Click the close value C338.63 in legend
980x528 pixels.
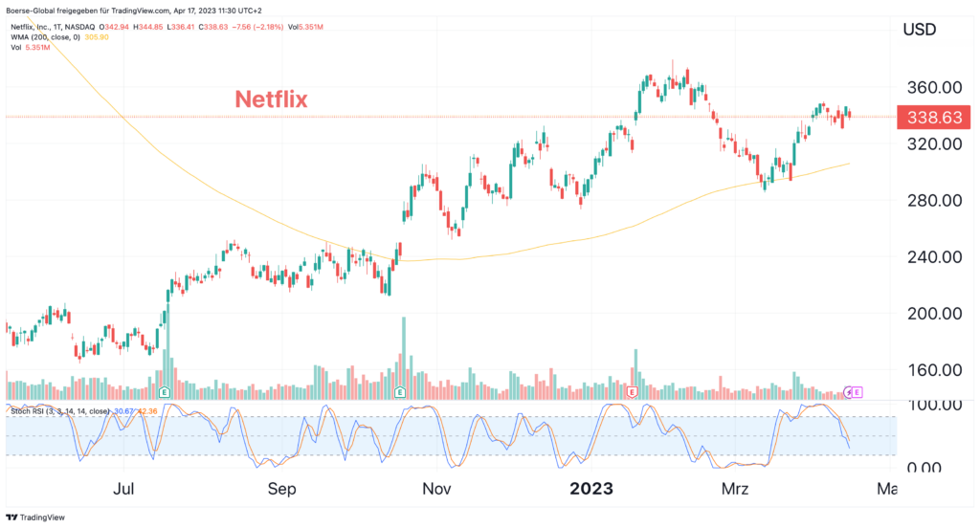click(x=213, y=27)
